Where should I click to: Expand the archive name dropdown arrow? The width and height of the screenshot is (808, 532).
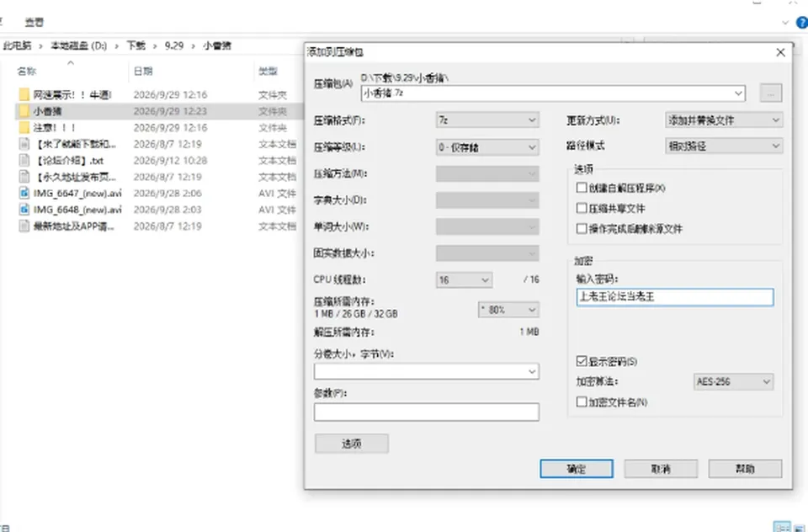tap(738, 93)
